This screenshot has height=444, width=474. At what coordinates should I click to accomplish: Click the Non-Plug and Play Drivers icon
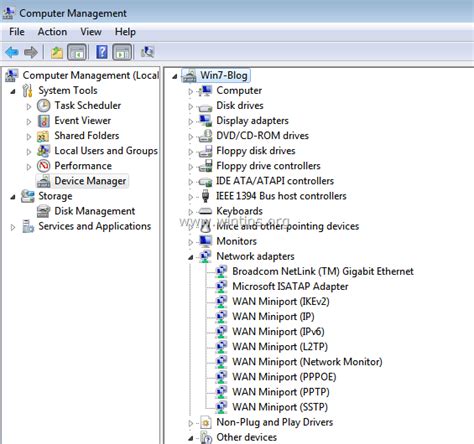coord(206,423)
